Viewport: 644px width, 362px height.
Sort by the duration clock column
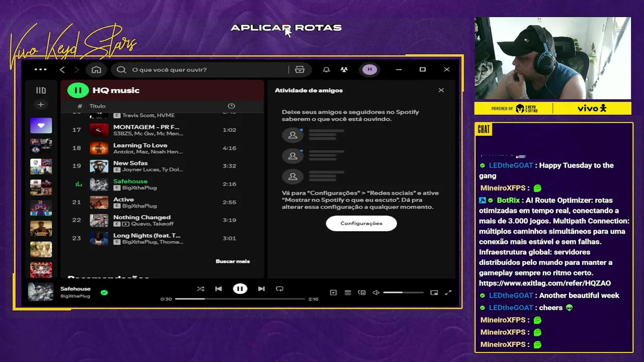click(x=231, y=106)
